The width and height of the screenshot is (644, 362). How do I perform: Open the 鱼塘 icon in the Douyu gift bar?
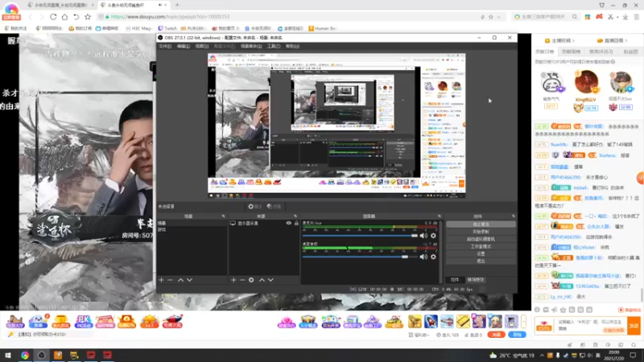pyautogui.click(x=38, y=321)
